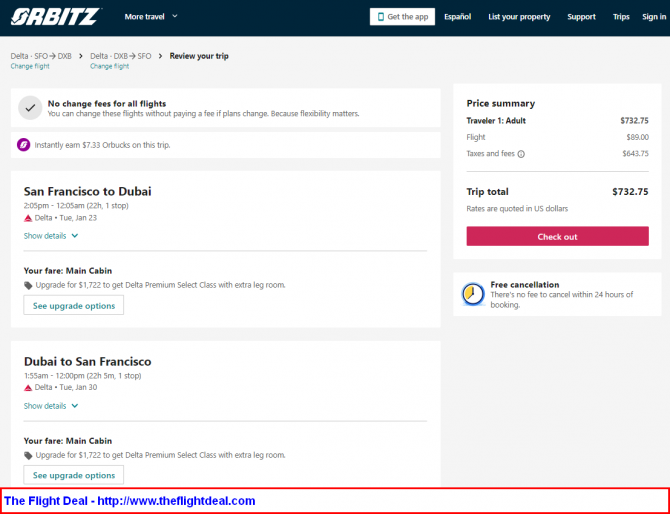This screenshot has height=514, width=670.
Task: Click the Orbitz logo
Action: pyautogui.click(x=56, y=17)
